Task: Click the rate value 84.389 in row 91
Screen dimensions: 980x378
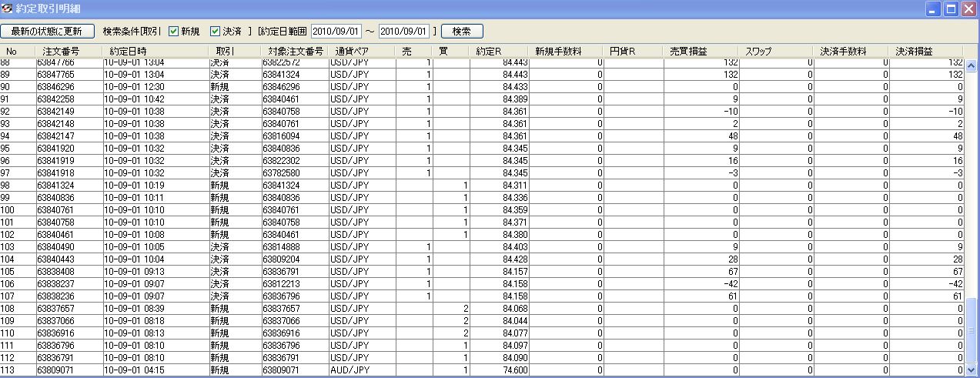Action: 514,99
